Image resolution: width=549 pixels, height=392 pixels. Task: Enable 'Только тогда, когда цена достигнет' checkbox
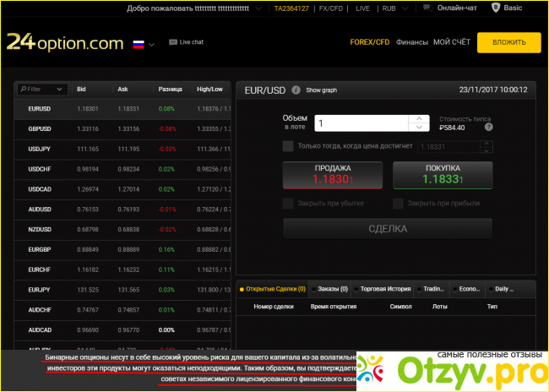289,146
